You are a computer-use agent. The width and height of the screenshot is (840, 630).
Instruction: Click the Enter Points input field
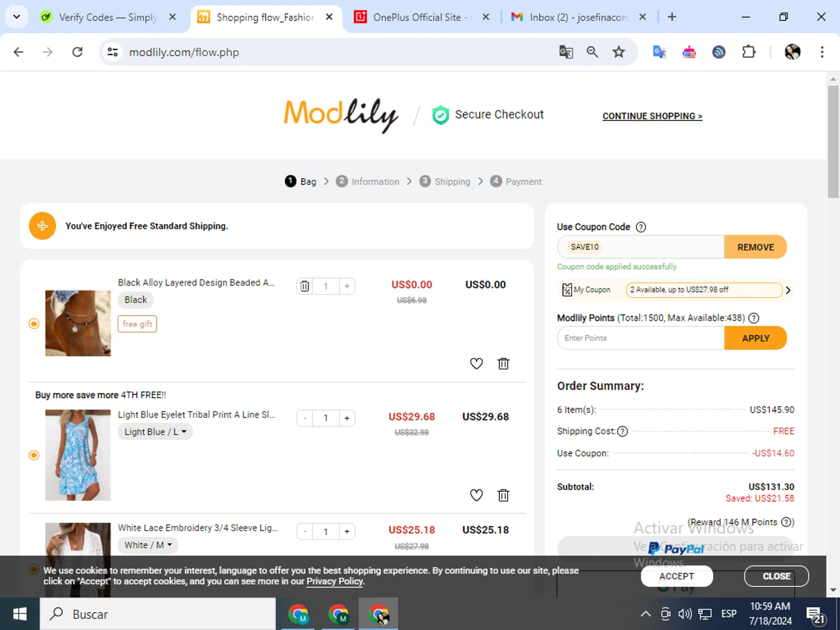641,338
